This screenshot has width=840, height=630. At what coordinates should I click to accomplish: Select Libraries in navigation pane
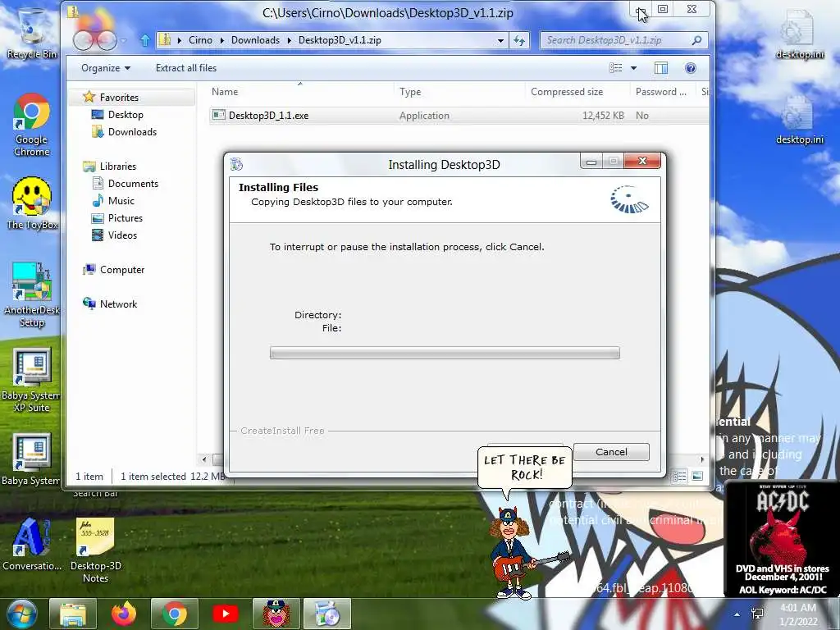pos(118,166)
